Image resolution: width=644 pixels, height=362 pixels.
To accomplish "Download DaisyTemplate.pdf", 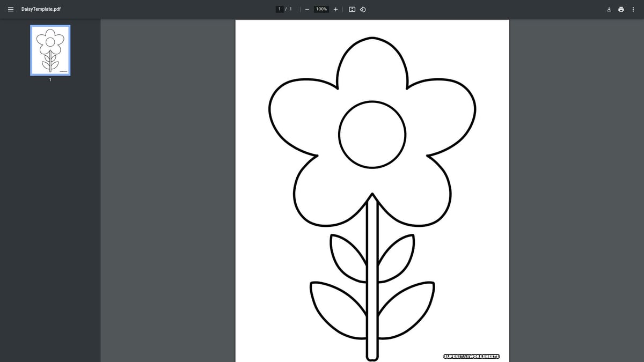I will point(609,9).
